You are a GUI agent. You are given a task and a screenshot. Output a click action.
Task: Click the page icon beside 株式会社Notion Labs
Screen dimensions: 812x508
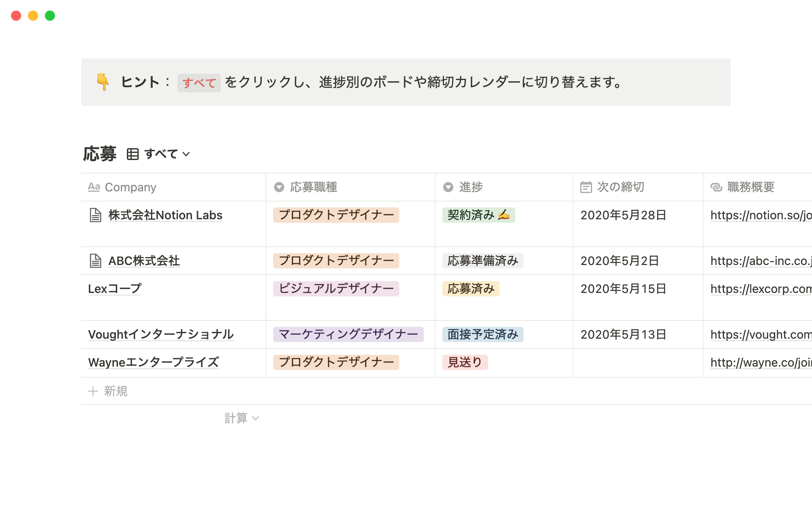coord(96,215)
